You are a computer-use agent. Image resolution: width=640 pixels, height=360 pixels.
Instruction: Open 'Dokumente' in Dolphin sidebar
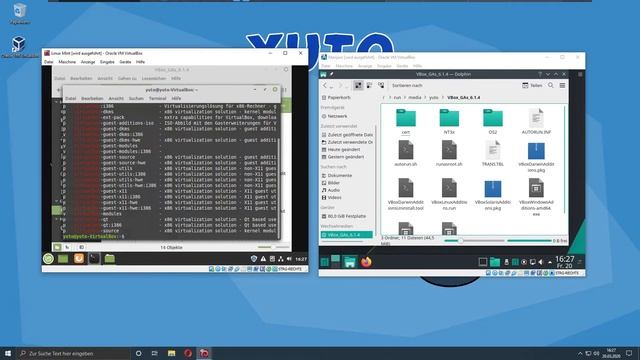tap(337, 176)
